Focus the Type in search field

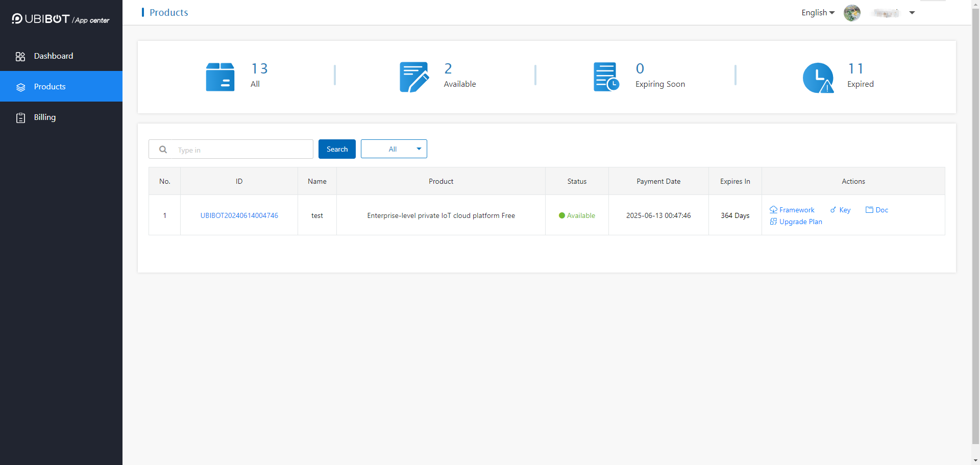pos(231,149)
